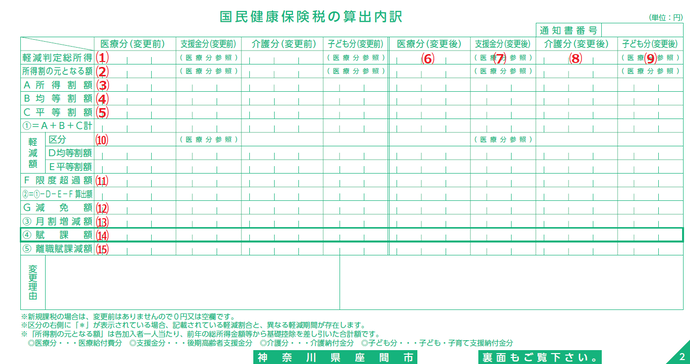Click column header 医療分(変更後)
Image resolution: width=690 pixels, height=364 pixels.
429,44
